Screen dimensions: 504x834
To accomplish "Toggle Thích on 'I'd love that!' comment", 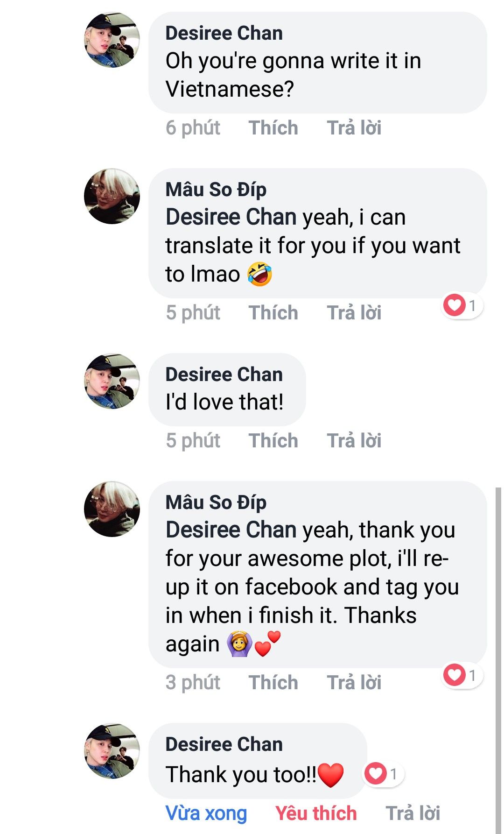I will point(273,441).
